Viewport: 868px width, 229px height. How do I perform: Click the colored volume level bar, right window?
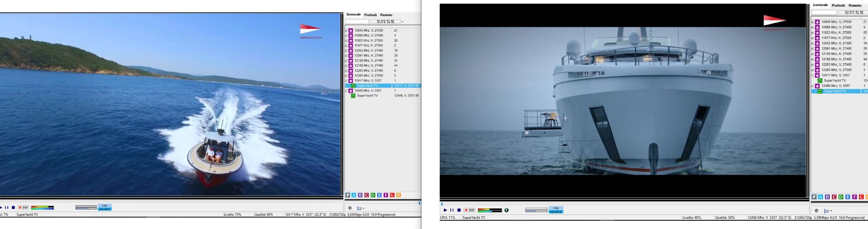(x=489, y=210)
